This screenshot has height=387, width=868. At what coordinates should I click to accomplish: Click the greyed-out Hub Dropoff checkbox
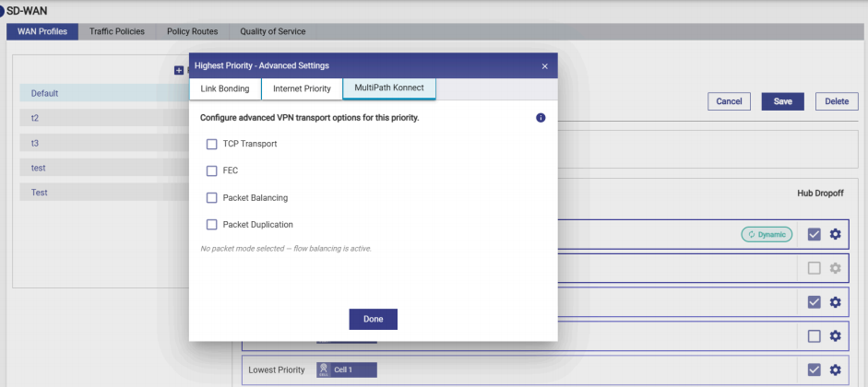[x=814, y=268]
